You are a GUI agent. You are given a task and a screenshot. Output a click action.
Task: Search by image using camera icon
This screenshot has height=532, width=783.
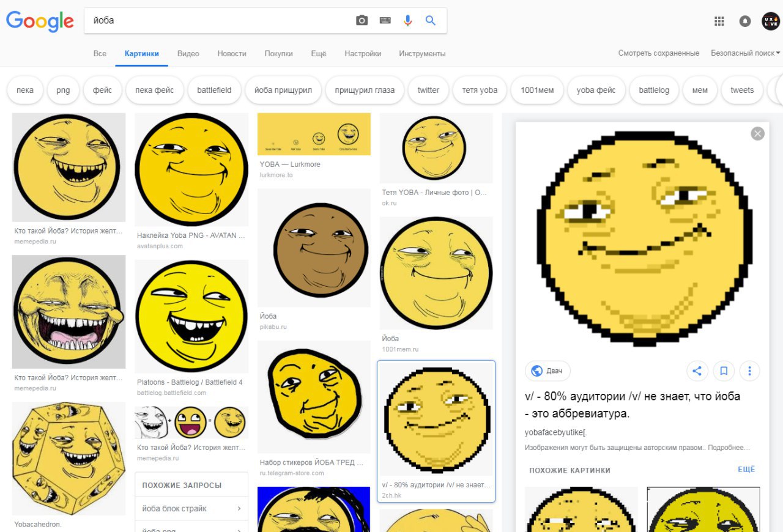tap(362, 20)
